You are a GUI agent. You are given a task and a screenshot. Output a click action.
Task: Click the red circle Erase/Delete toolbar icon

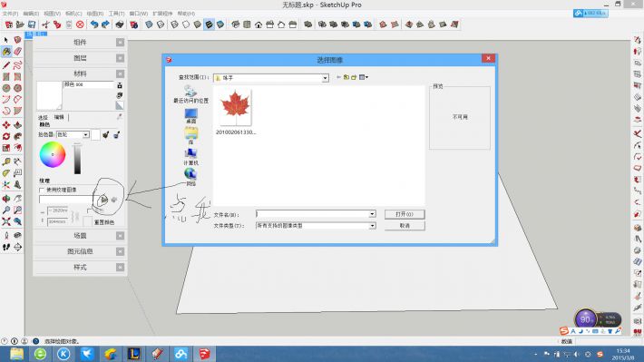pos(80,24)
